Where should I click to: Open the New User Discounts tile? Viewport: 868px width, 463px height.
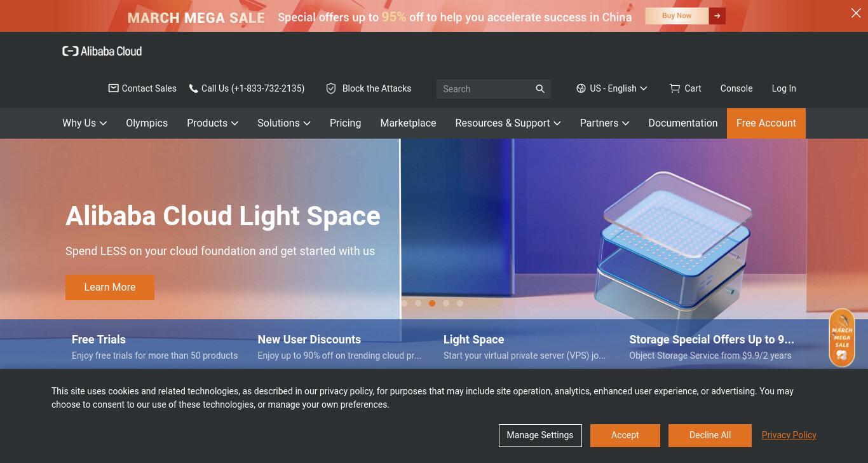click(x=339, y=347)
